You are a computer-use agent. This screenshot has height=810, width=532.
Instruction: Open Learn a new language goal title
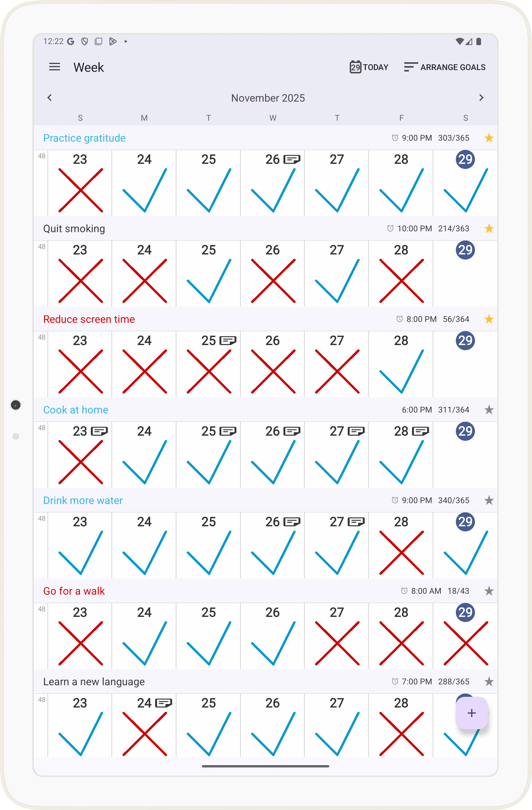(x=94, y=682)
